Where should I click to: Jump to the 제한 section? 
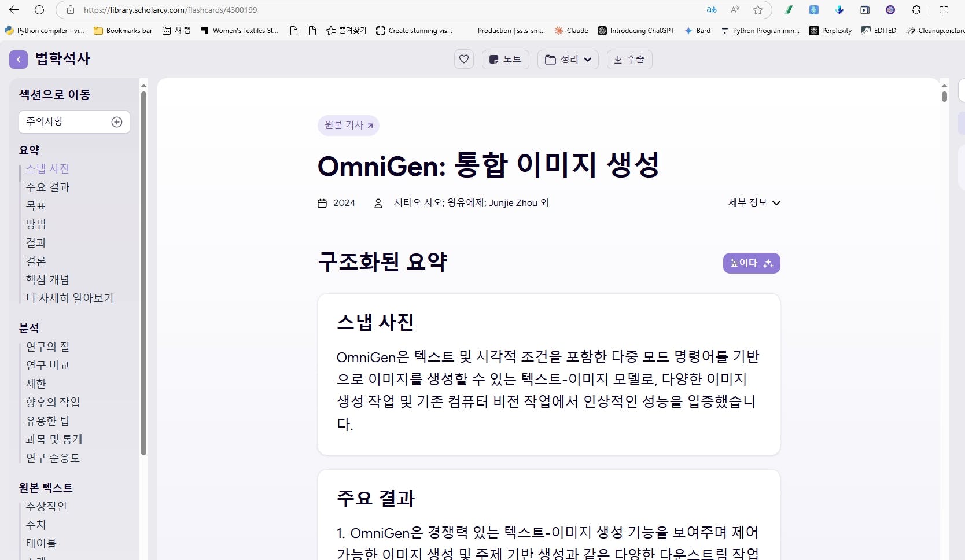click(x=36, y=384)
